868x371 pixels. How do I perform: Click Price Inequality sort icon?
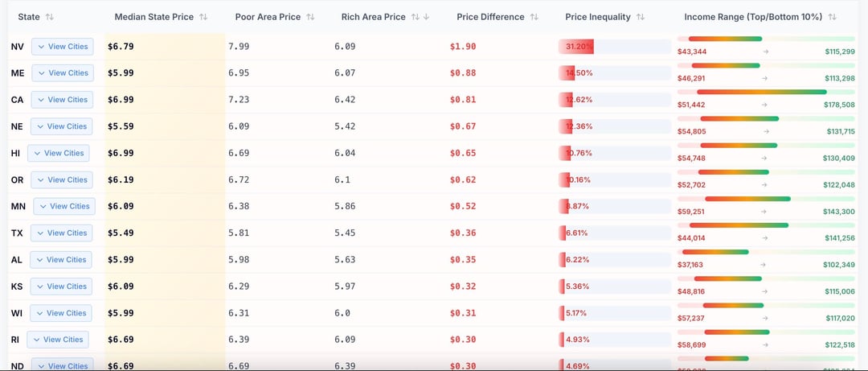640,17
